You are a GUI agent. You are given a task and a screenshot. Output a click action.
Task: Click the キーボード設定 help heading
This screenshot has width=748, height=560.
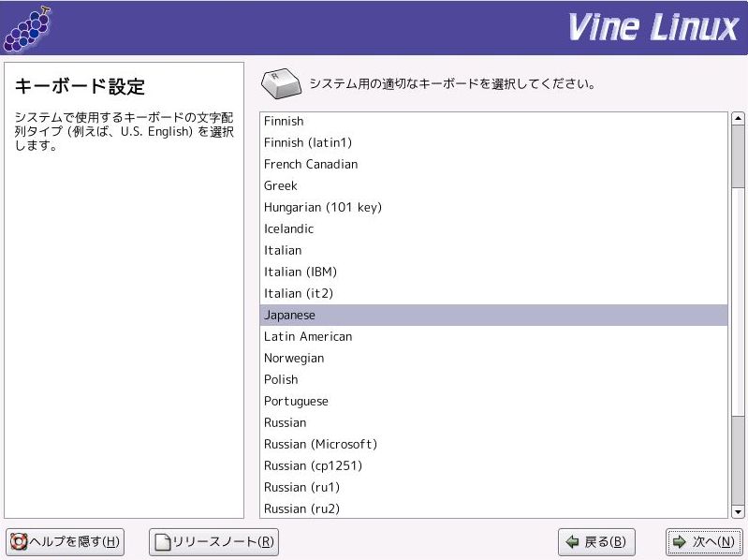[80, 86]
